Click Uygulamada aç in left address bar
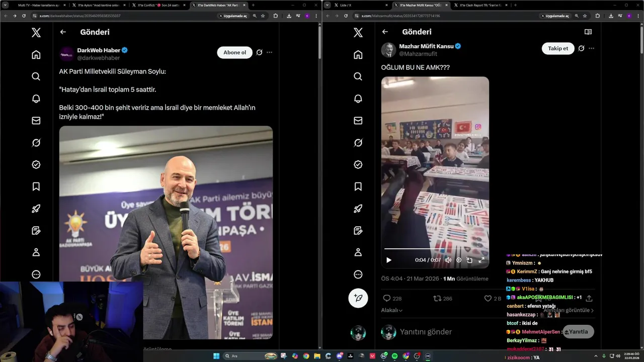This screenshot has height=362, width=644. [x=233, y=16]
